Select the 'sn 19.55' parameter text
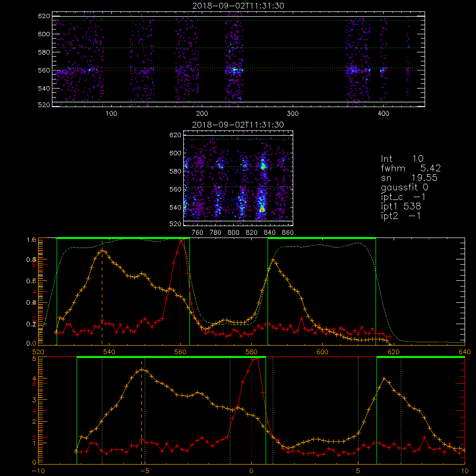This screenshot has width=476, height=476. [x=409, y=178]
